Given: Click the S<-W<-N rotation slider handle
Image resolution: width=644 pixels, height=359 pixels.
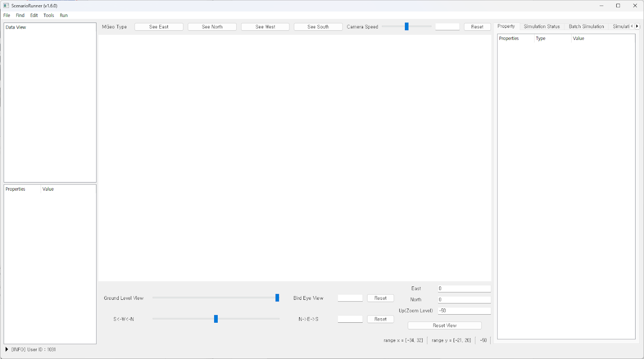Looking at the screenshot, I should coord(216,319).
